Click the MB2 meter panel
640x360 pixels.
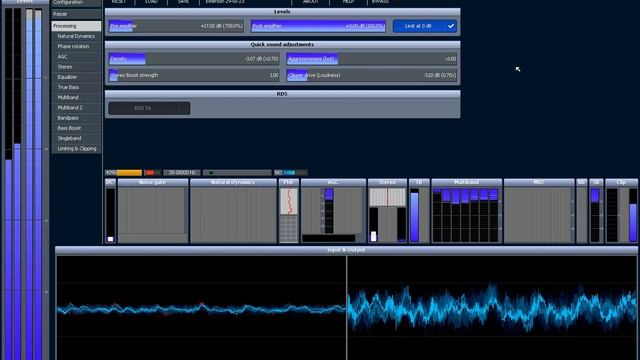click(539, 211)
